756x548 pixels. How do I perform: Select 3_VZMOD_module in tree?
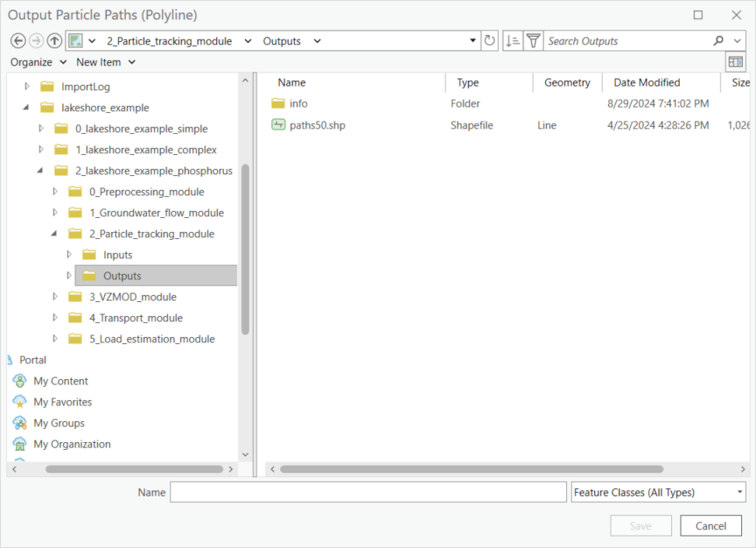[133, 297]
